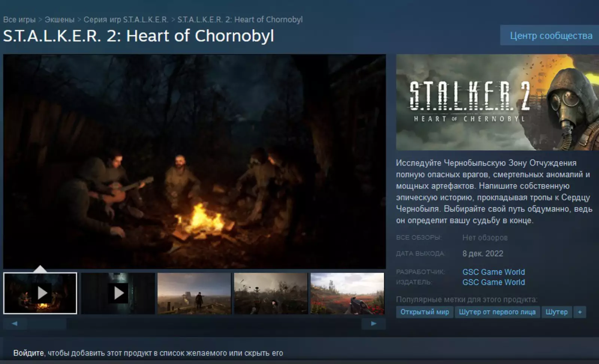The height and width of the screenshot is (364, 599).
Task: Open Серия игр S.T.A.L.K.E.R. breadcrumb
Action: (x=126, y=19)
